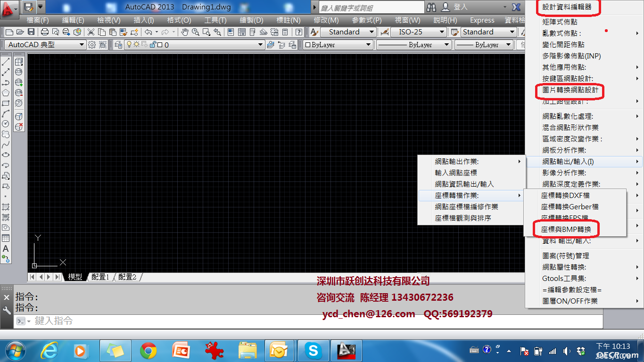Click the binoculars search icon
Screen dimensions: 644x362
click(x=431, y=7)
